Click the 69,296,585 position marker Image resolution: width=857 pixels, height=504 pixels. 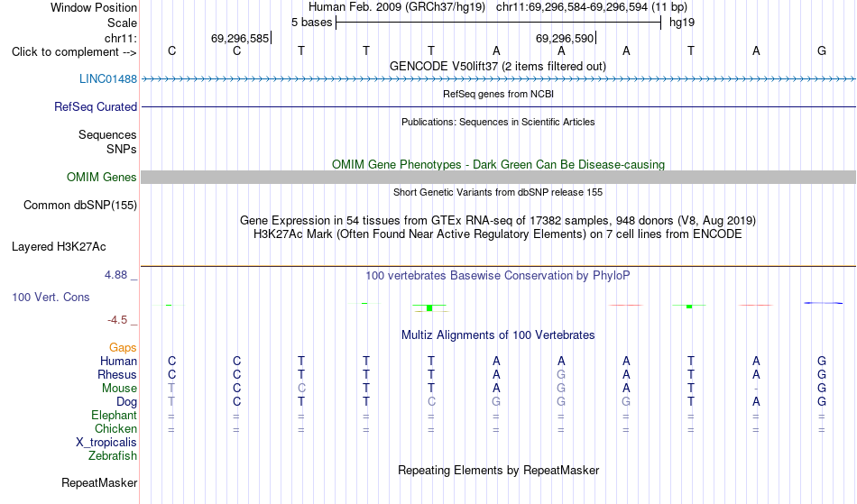coord(241,38)
